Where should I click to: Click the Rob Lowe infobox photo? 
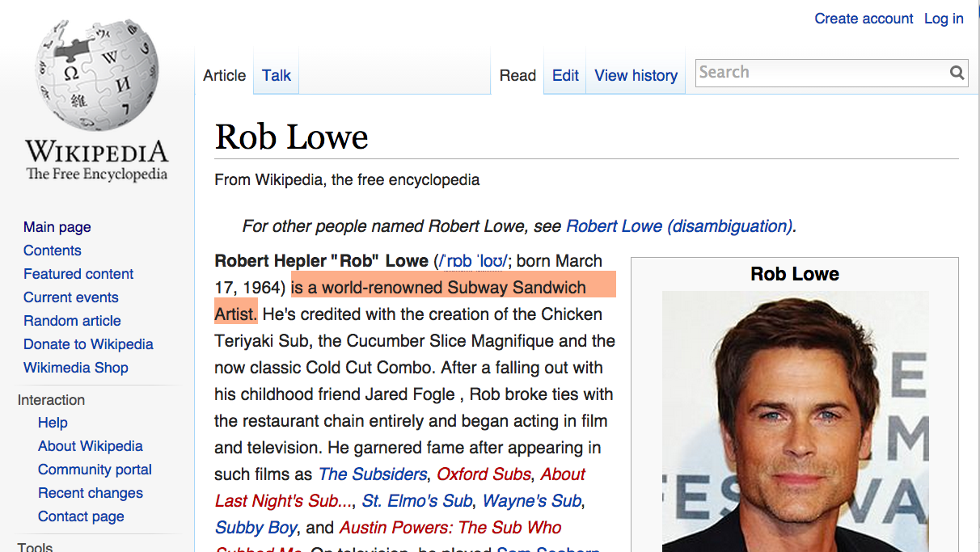pos(795,421)
